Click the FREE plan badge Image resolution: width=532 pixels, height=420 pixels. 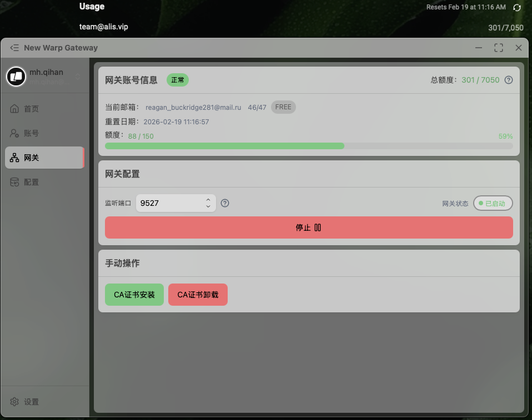[x=283, y=107]
